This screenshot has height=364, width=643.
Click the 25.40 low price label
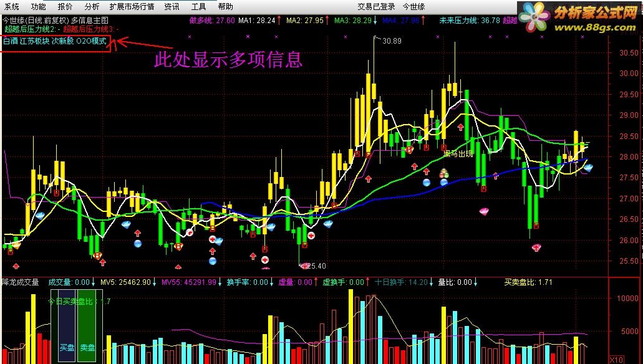click(x=317, y=266)
